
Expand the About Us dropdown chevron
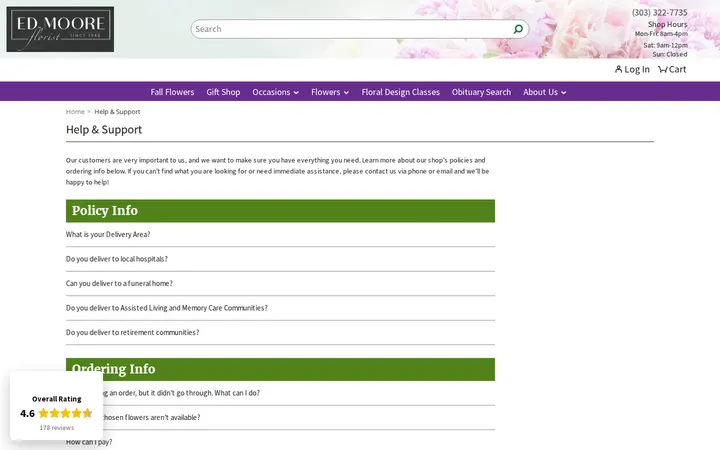[563, 93]
